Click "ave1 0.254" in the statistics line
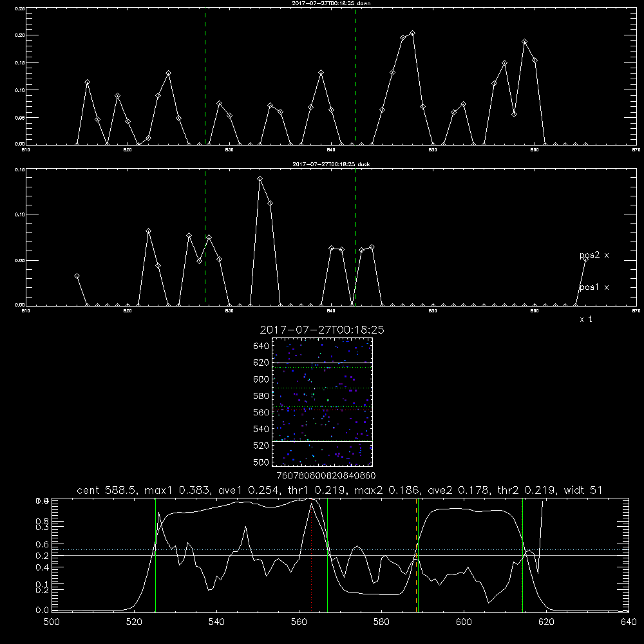 pos(251,490)
